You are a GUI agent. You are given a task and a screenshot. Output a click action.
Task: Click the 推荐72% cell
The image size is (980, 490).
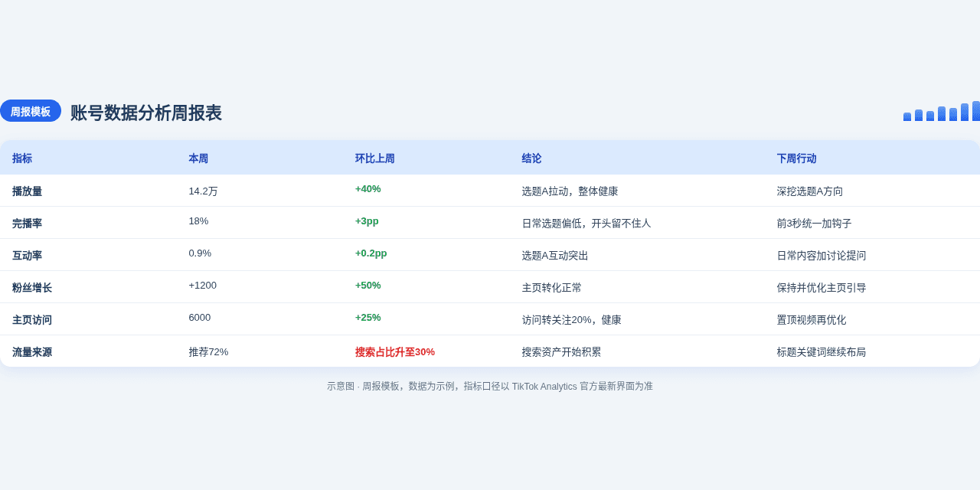pos(208,352)
